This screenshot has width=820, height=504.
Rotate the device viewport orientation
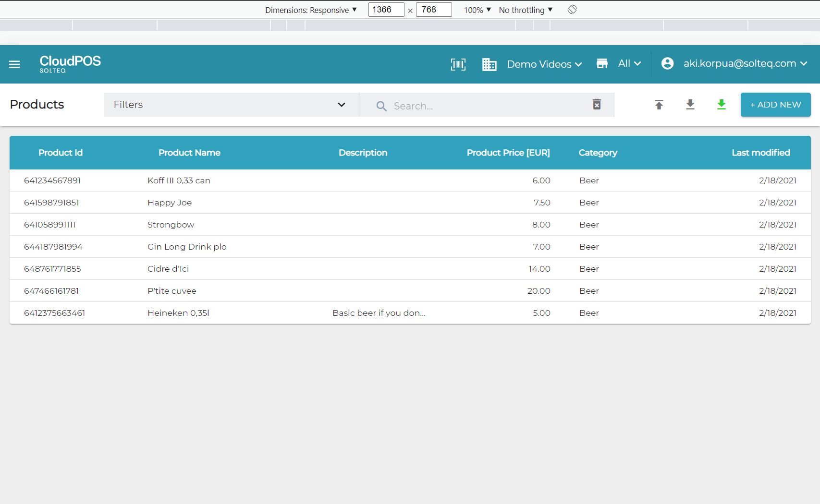click(x=572, y=10)
